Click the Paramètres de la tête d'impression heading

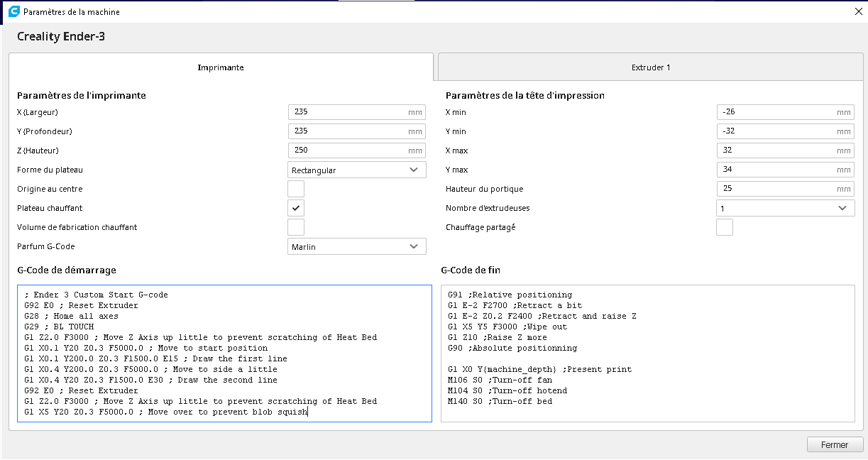(x=525, y=95)
